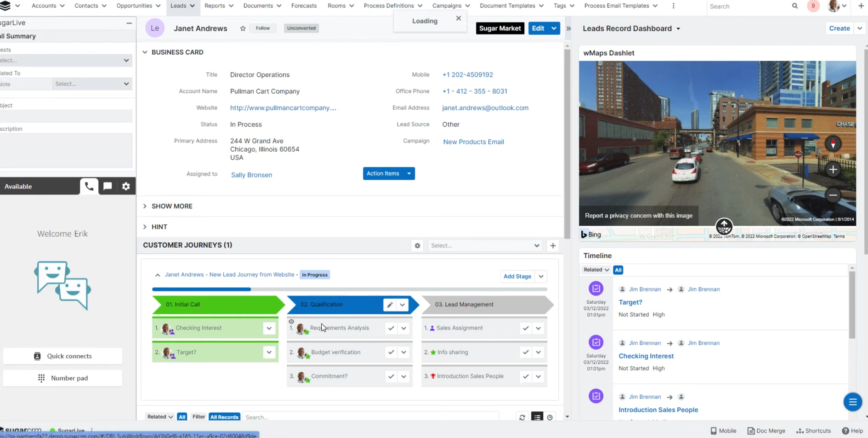
Task: Click the subpanel Search input
Action: point(370,417)
